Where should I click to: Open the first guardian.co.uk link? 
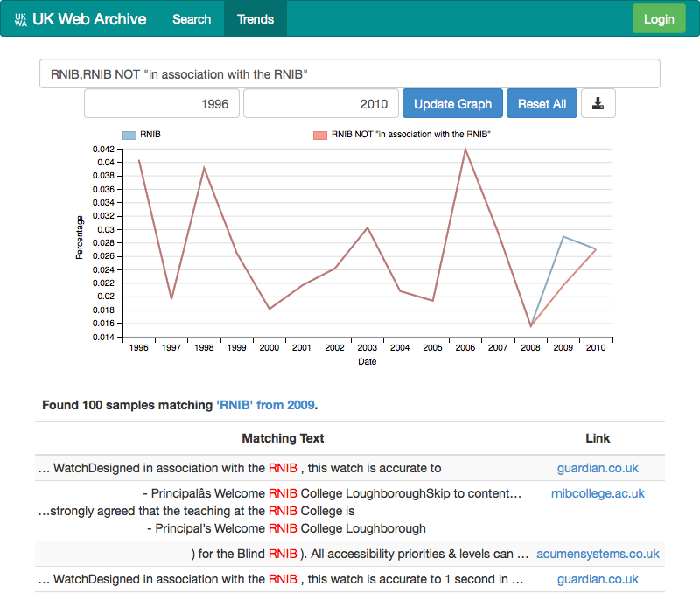click(598, 468)
